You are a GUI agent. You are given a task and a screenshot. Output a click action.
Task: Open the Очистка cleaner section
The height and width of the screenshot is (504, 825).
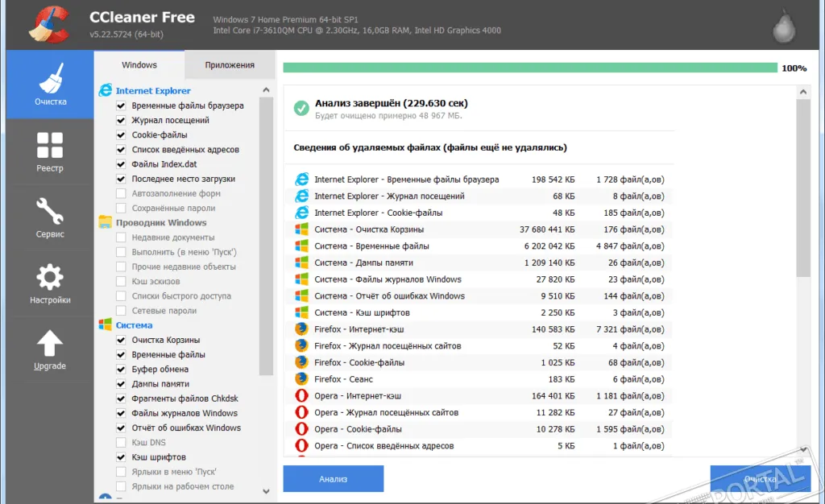(50, 85)
